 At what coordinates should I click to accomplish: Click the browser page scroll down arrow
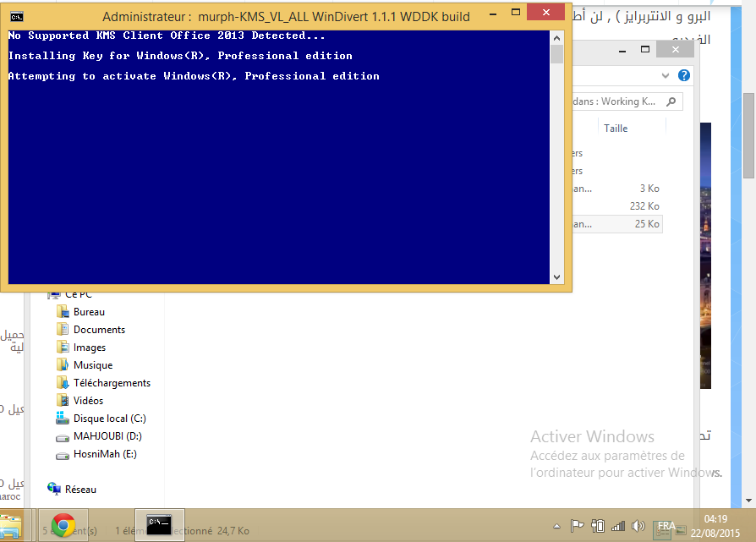tap(748, 501)
